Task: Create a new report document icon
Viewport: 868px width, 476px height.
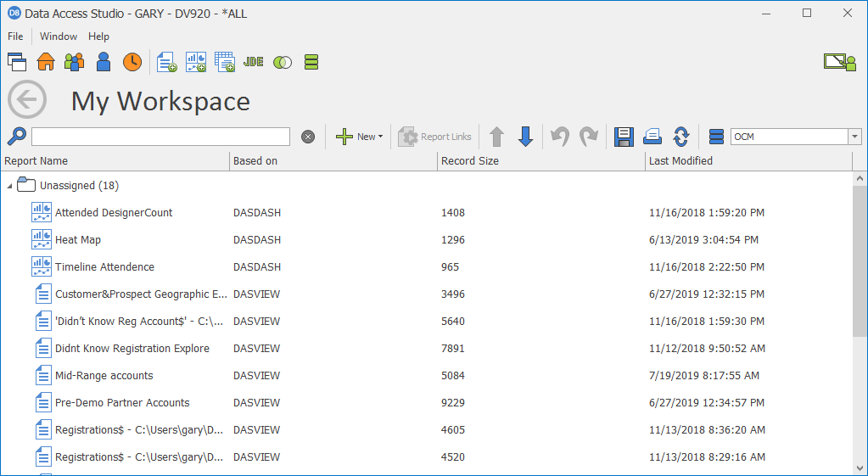Action: (x=166, y=62)
